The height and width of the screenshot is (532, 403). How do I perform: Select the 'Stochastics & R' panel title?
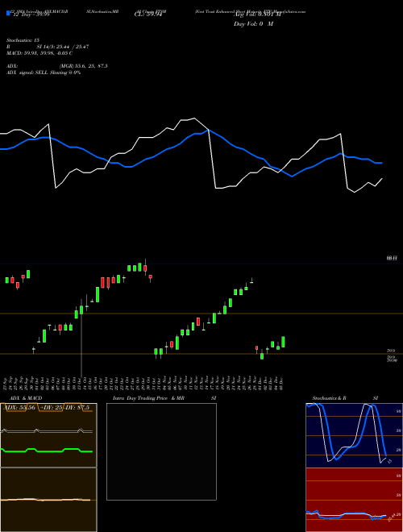point(330,398)
